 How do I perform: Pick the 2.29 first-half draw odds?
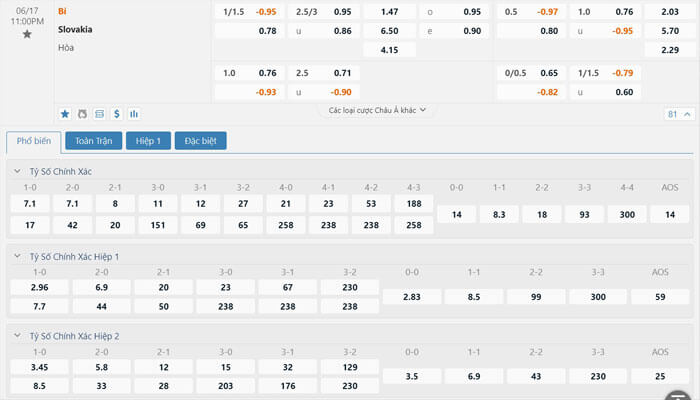pyautogui.click(x=670, y=50)
